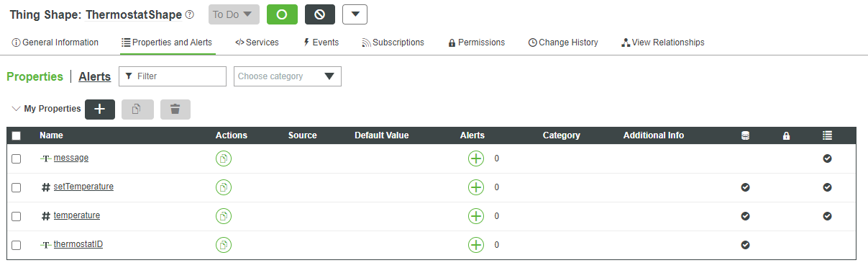Open the Choose category dropdown
This screenshot has width=868, height=268.
(x=288, y=76)
